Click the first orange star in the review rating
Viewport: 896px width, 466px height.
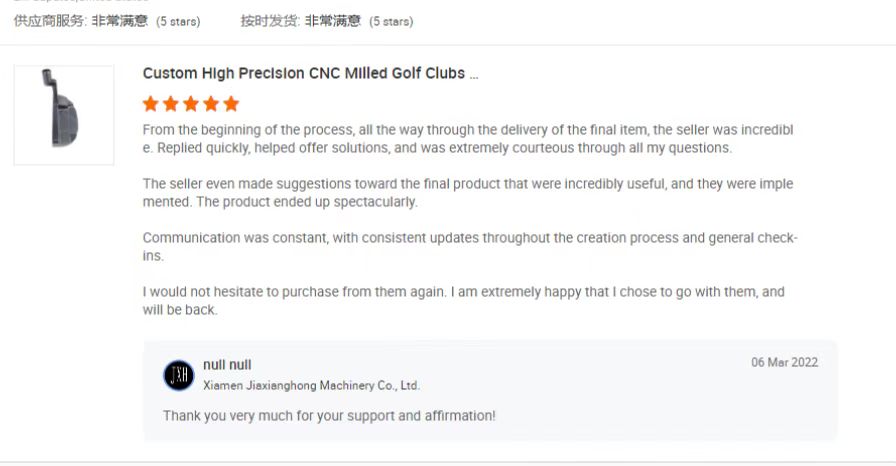point(151,104)
